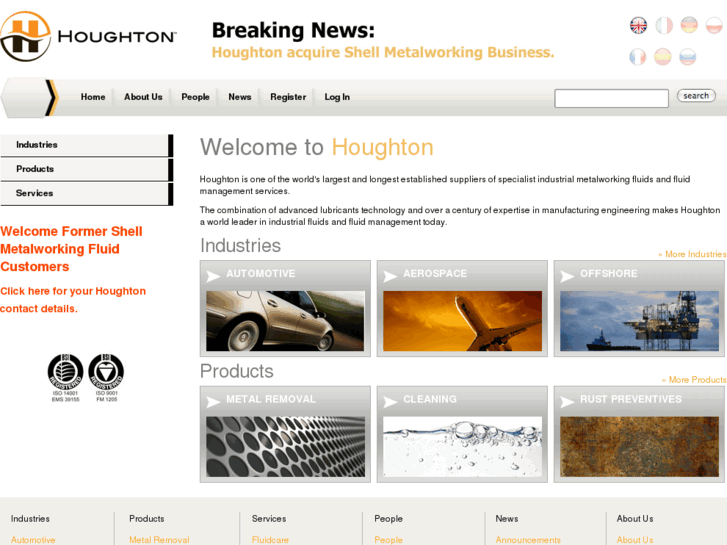Click the arrow icon beside Automotive
Screen dimensions: 727x545
coord(213,276)
